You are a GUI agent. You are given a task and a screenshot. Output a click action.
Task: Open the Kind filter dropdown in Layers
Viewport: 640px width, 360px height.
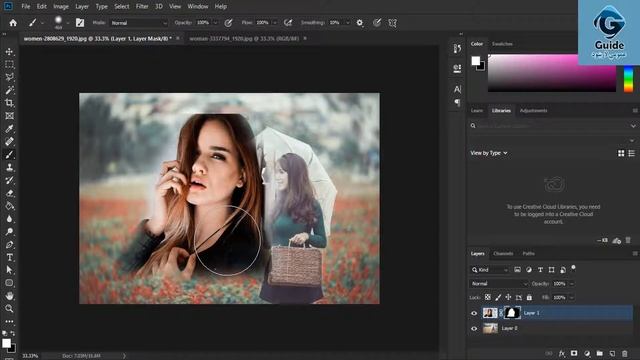pyautogui.click(x=490, y=270)
